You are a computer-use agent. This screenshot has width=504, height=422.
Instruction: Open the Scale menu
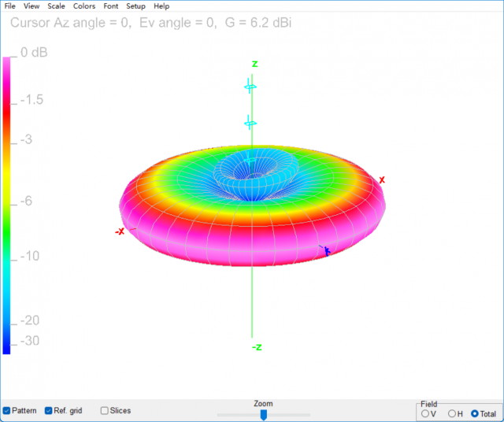56,6
